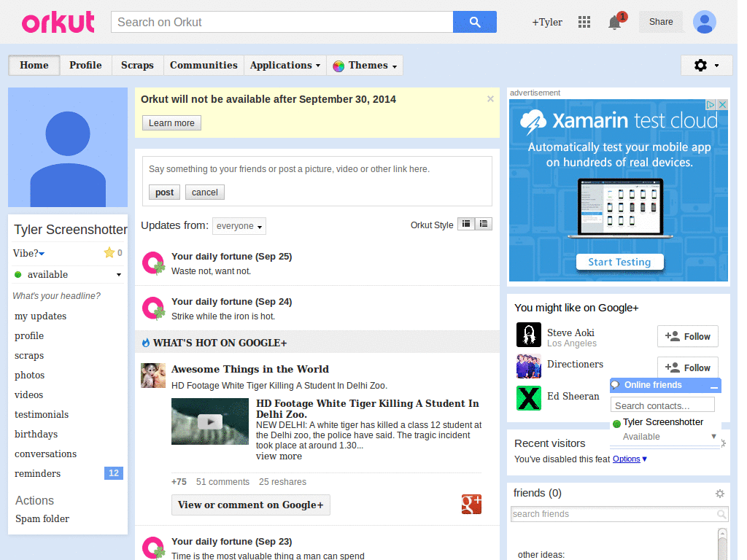Open the Themes dropdown menu
This screenshot has width=747, height=560.
point(365,65)
